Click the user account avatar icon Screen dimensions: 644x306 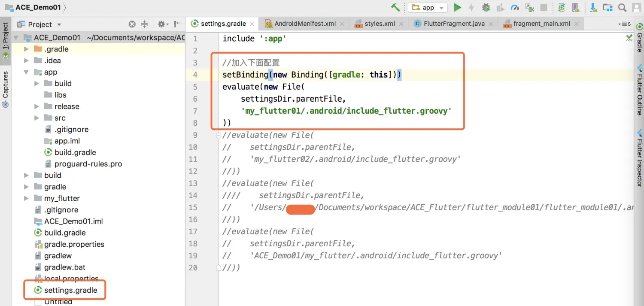636,7
